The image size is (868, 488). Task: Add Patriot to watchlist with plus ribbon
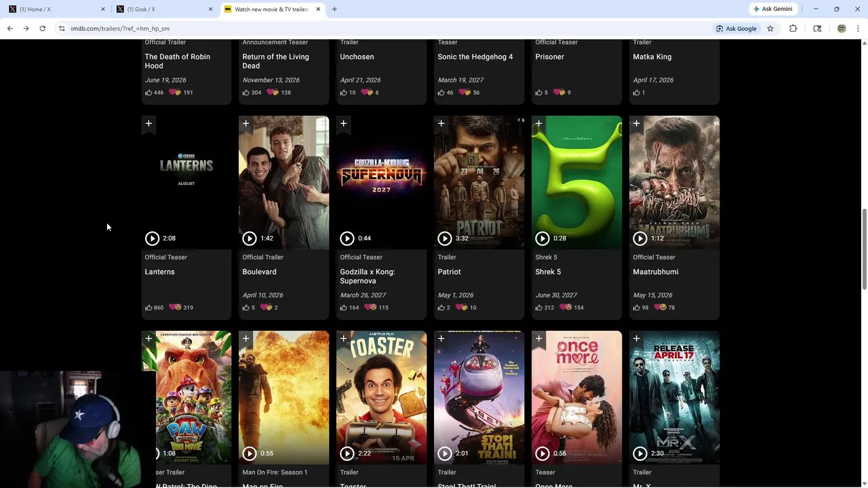441,124
